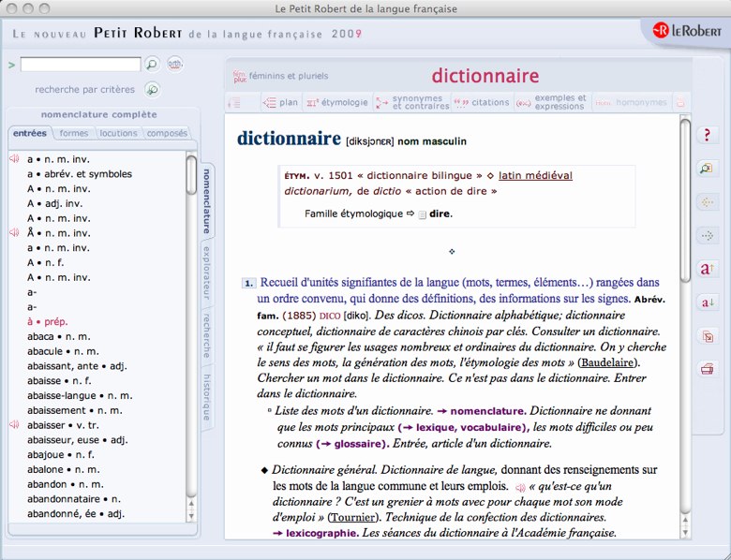Image resolution: width=731 pixels, height=560 pixels.
Task: Play pronunciation of 'abaisser • v. tr.' entry
Action: [14, 424]
